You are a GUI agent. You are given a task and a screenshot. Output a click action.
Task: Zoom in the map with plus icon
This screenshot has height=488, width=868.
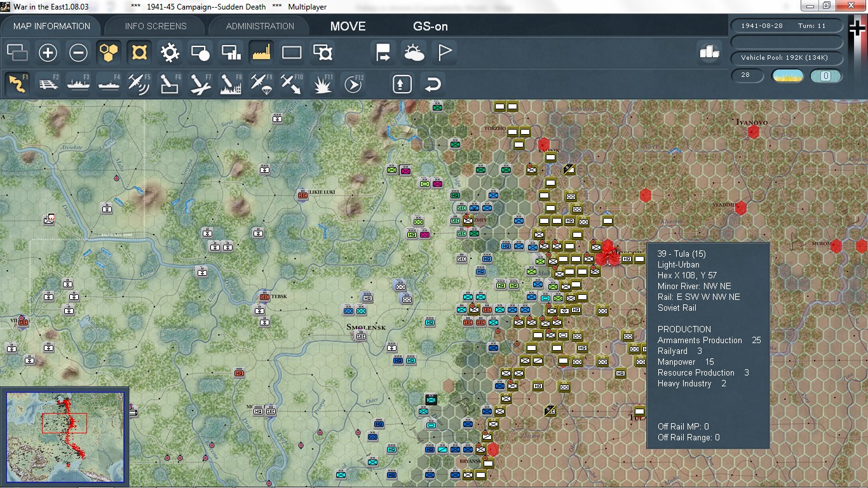(x=48, y=53)
